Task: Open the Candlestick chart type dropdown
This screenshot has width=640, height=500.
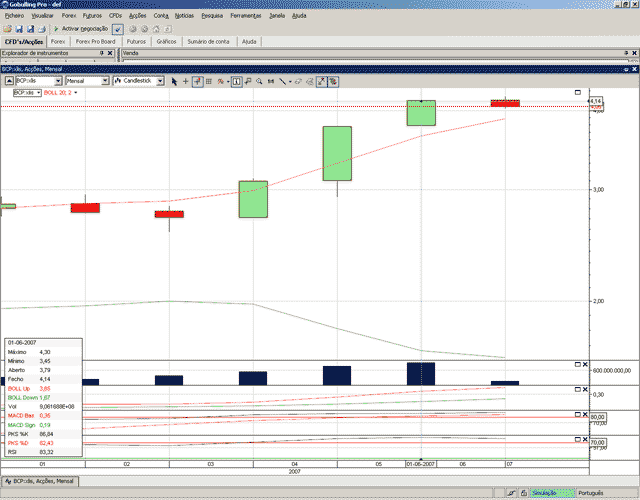Action: click(160, 81)
